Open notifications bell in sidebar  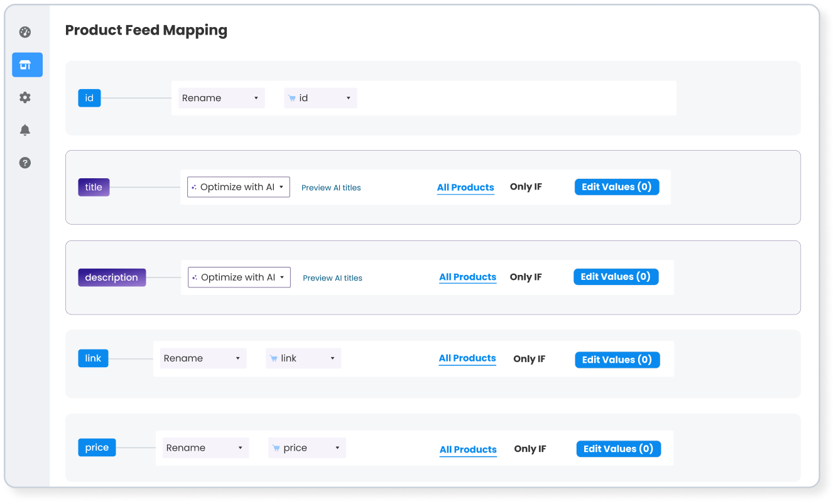point(25,130)
